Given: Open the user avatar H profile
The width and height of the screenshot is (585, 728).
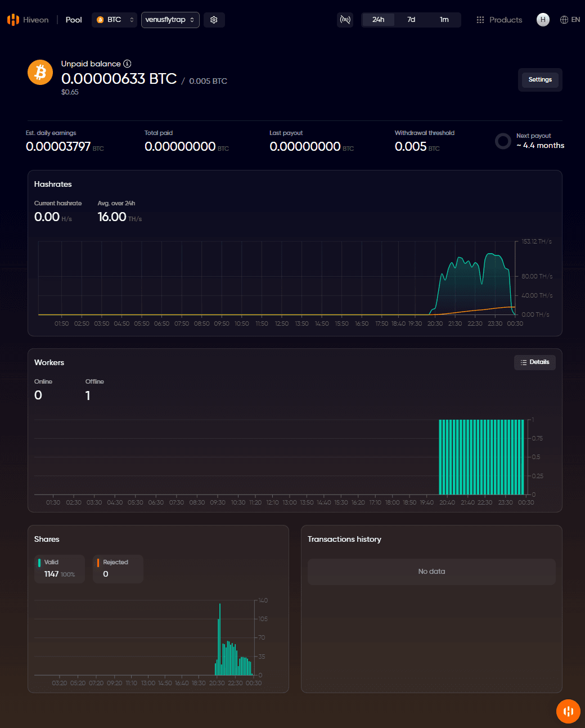Looking at the screenshot, I should point(543,20).
